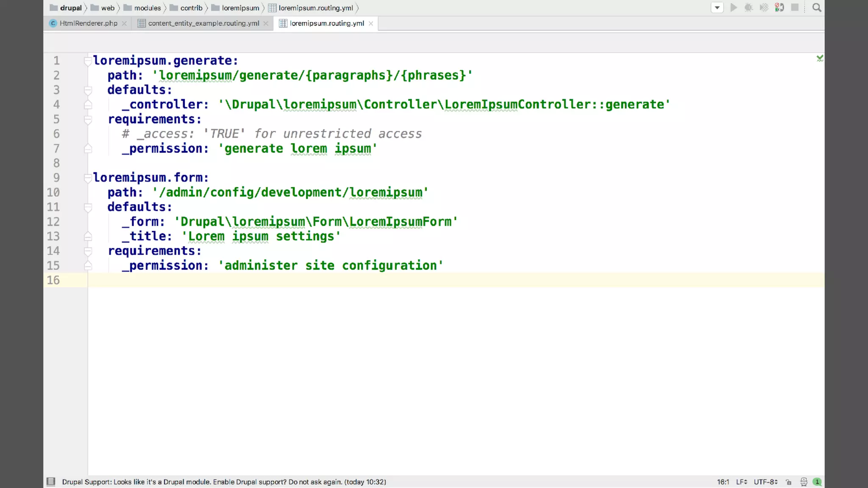Screen dimensions: 868x488
Task: Open LF line separator selector
Action: [x=741, y=482]
